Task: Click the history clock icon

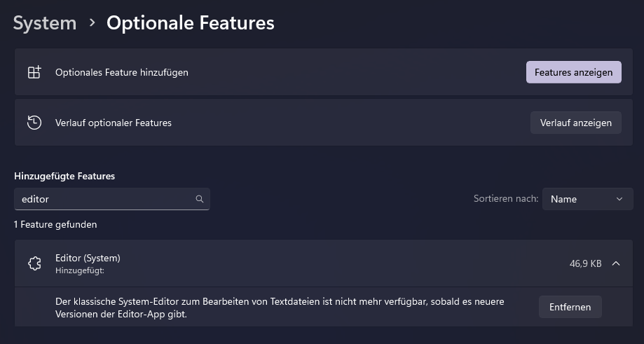Action: click(34, 123)
